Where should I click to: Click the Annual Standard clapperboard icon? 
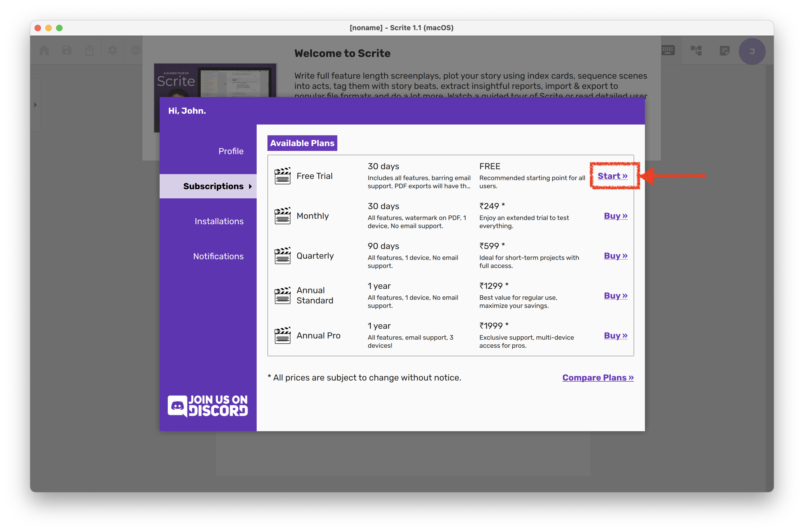tap(282, 296)
